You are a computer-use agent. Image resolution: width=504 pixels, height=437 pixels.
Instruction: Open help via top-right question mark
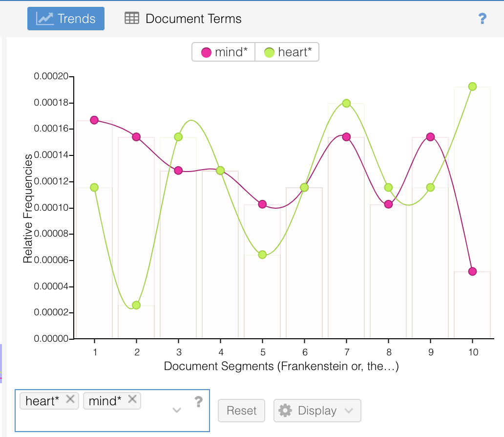point(482,19)
